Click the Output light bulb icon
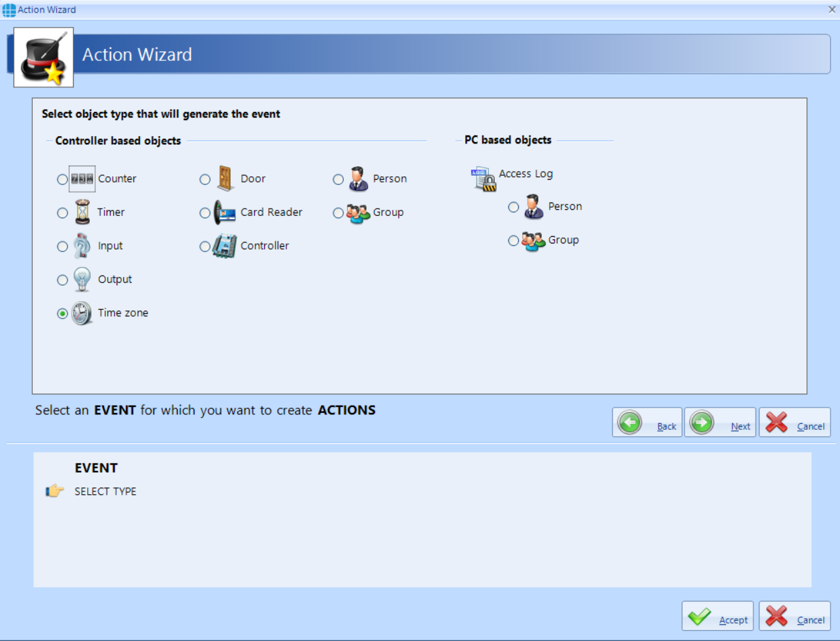This screenshot has height=641, width=840. [x=82, y=279]
